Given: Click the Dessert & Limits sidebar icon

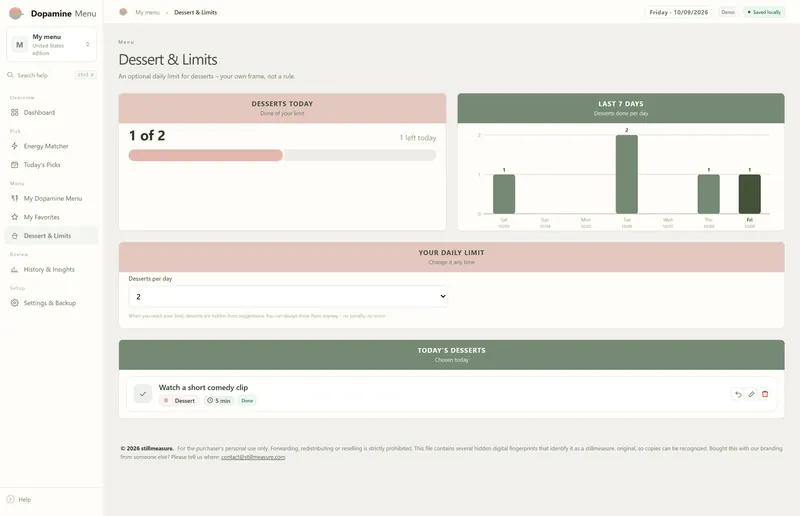Looking at the screenshot, I should click(x=14, y=236).
